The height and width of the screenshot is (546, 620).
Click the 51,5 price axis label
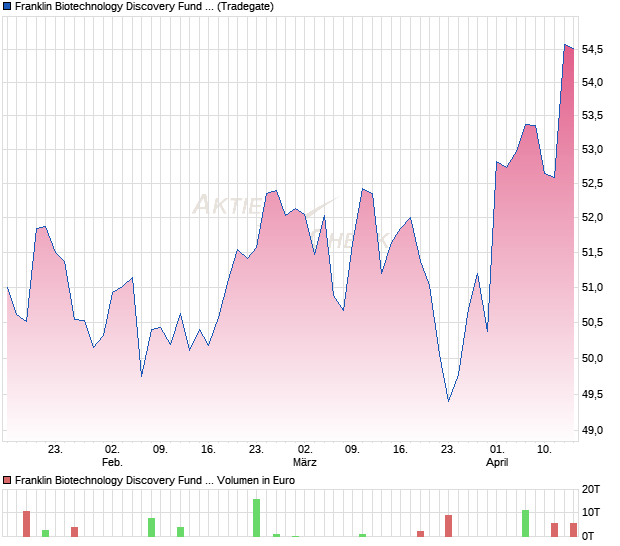click(592, 252)
